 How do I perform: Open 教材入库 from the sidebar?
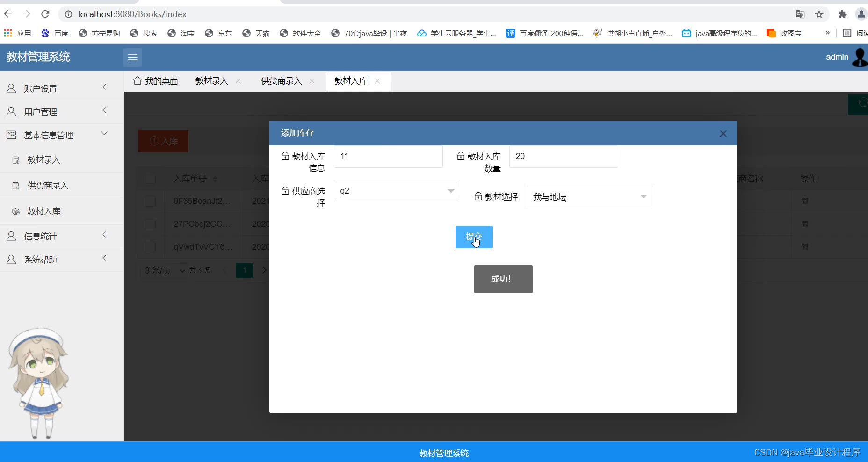coord(44,211)
